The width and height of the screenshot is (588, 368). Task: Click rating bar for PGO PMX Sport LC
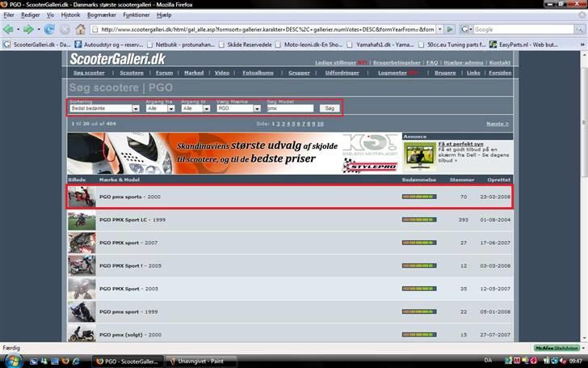point(419,220)
